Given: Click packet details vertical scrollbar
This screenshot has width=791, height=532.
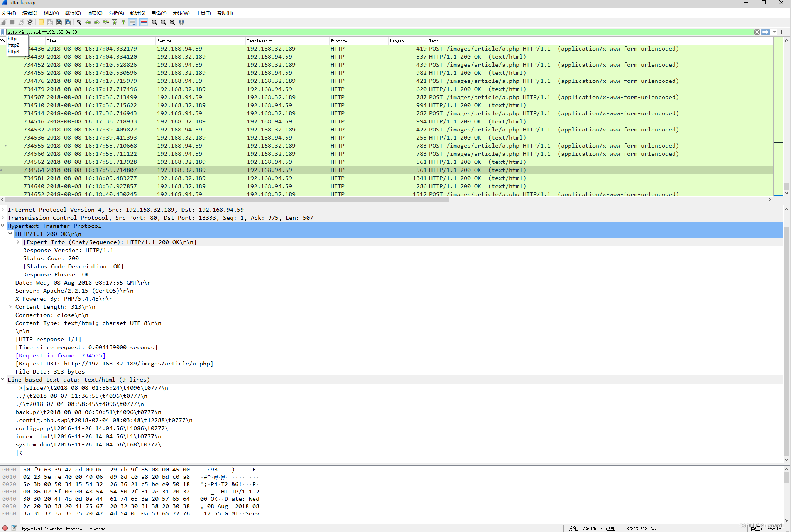Looking at the screenshot, I should coord(786,333).
